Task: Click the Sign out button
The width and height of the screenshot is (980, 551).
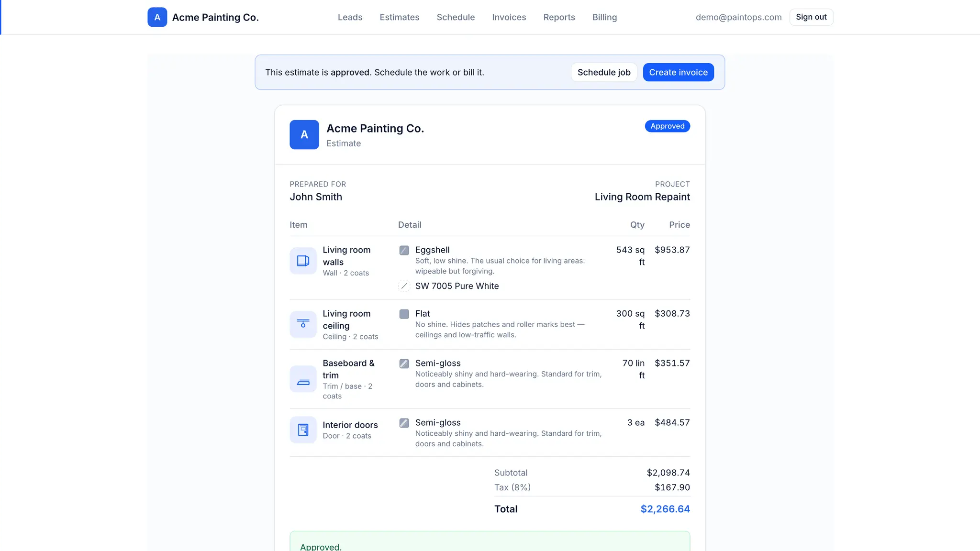Action: 811,17
